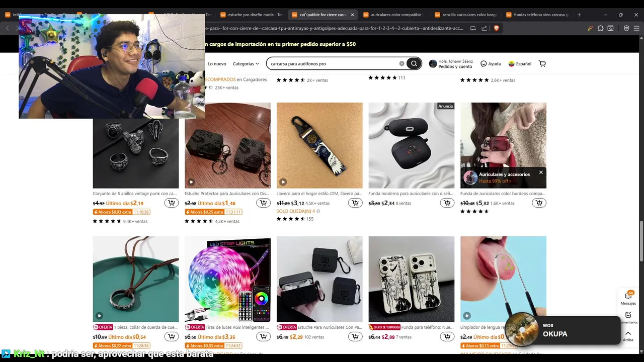Screen dimensions: 644x362
Task: Switch to the sencilla auriculares color tab
Action: pyautogui.click(x=465, y=15)
